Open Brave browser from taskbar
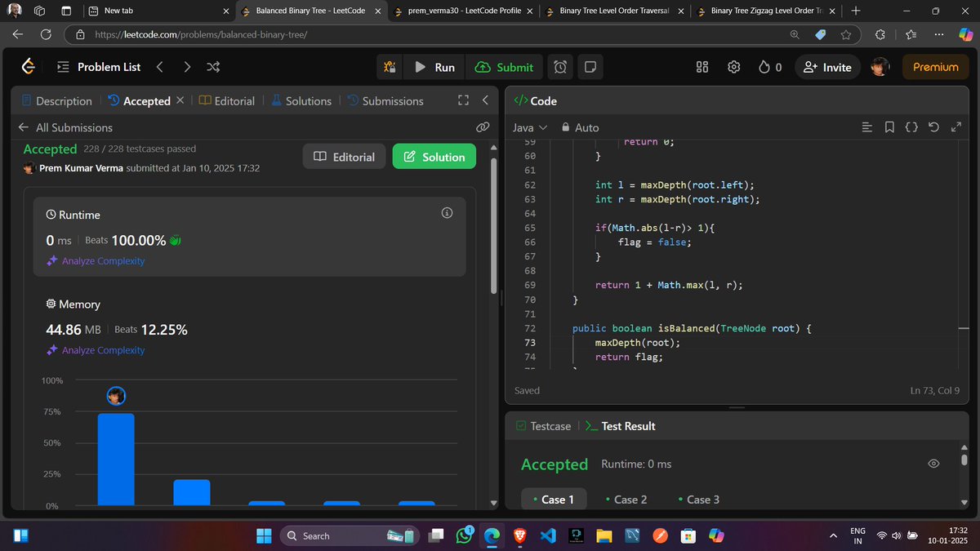The height and width of the screenshot is (551, 980). click(x=520, y=535)
